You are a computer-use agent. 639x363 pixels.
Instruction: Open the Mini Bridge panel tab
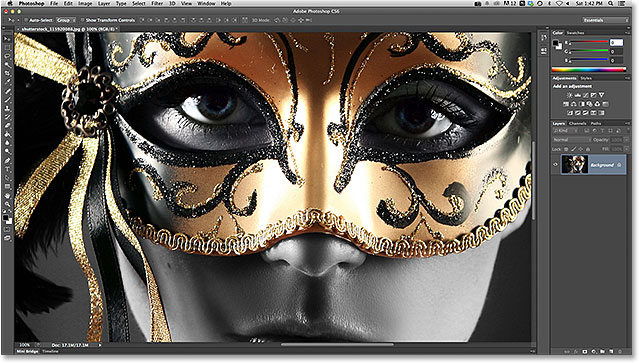[x=27, y=351]
